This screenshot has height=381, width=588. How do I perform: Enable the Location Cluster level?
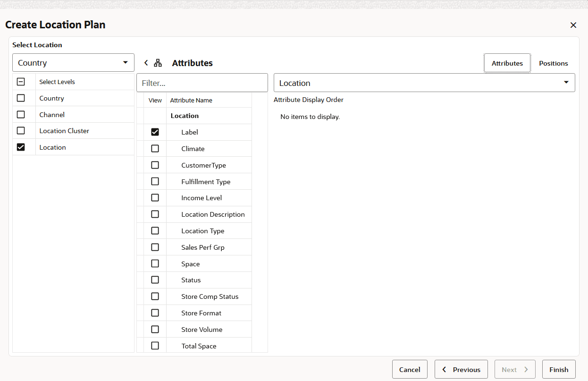[x=21, y=130]
